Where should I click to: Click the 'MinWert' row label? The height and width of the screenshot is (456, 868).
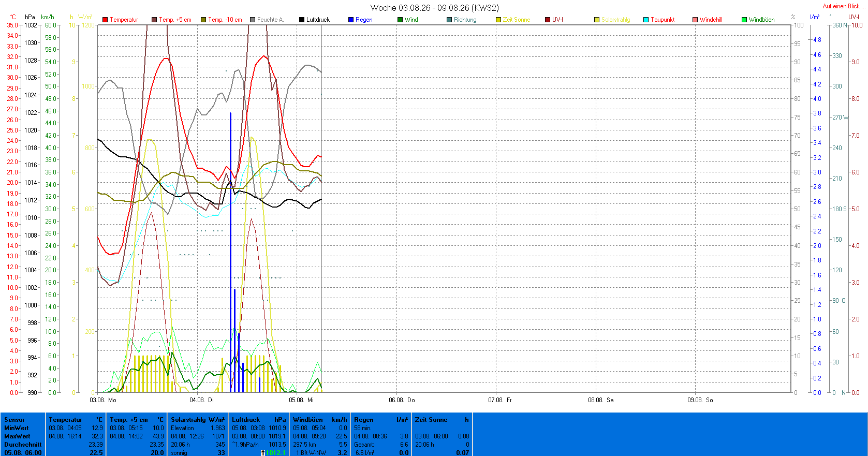click(x=17, y=428)
